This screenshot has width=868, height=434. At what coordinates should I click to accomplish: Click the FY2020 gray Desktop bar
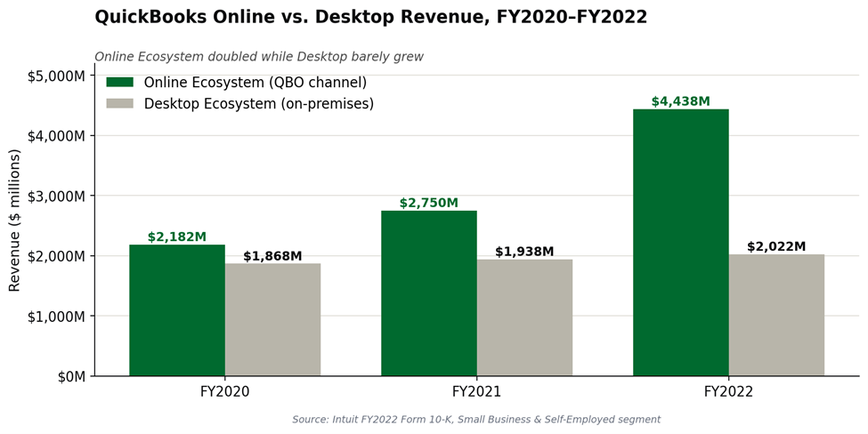tap(272, 319)
